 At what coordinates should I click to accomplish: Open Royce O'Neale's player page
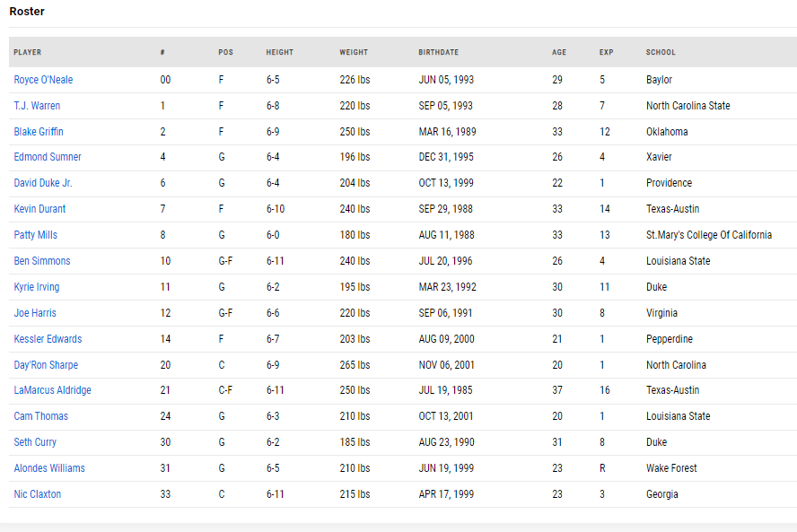pos(43,80)
